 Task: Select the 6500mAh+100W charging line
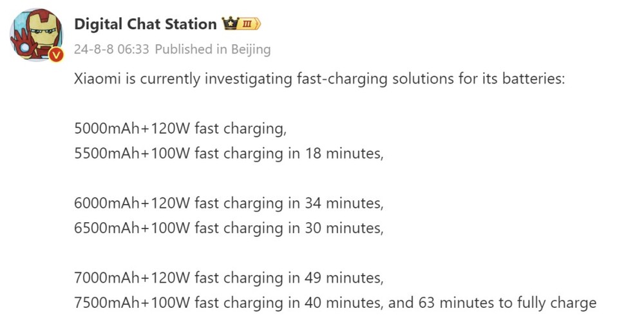point(229,229)
